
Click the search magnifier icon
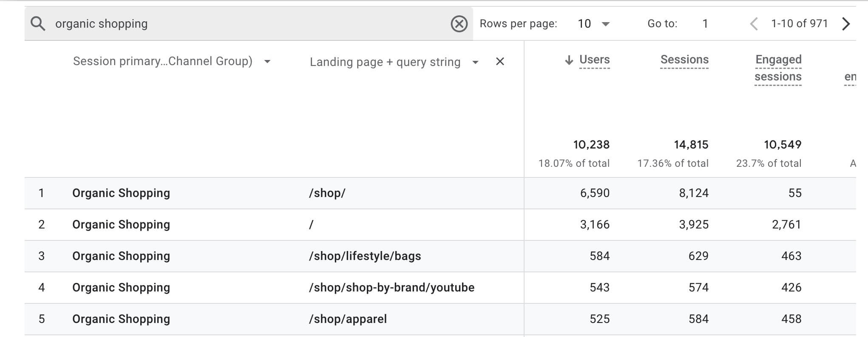(38, 23)
